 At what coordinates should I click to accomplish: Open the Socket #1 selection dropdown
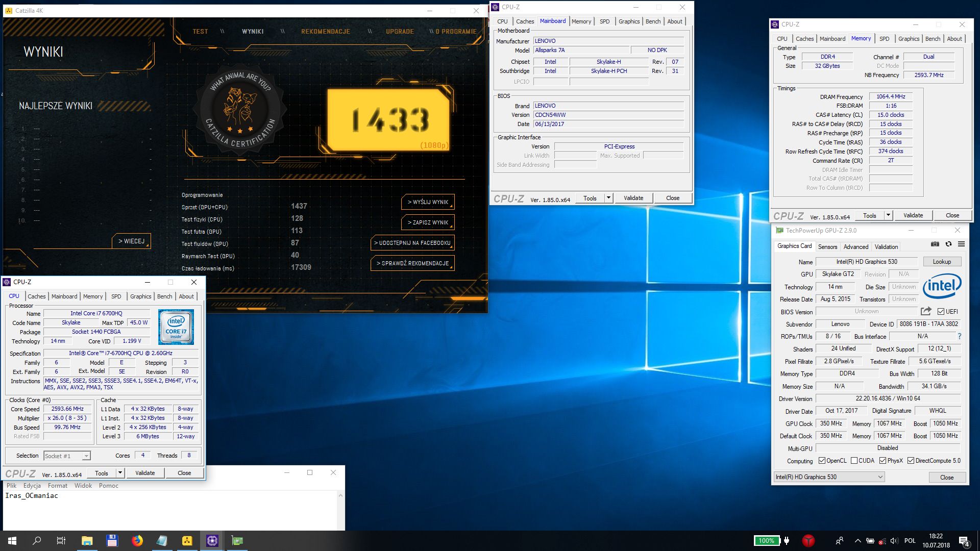tap(67, 456)
